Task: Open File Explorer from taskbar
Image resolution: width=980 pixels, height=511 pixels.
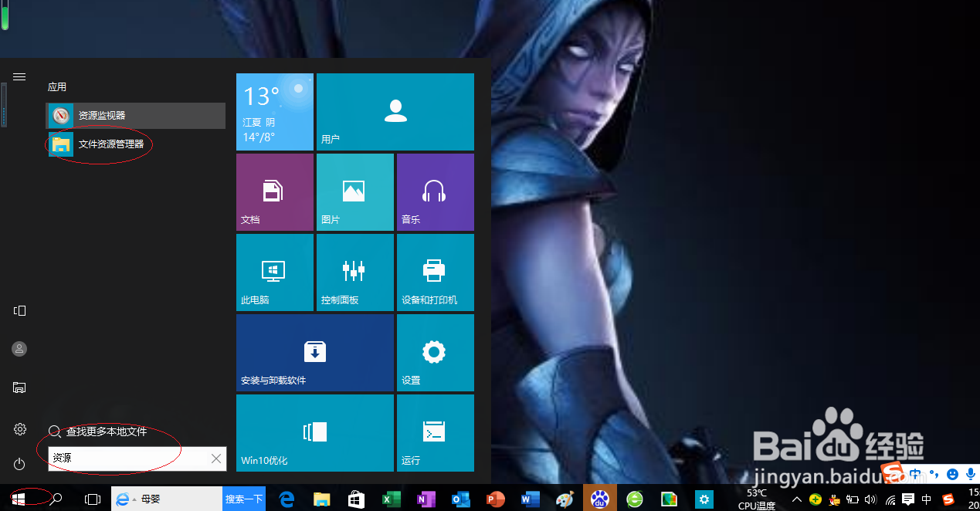Action: click(321, 499)
